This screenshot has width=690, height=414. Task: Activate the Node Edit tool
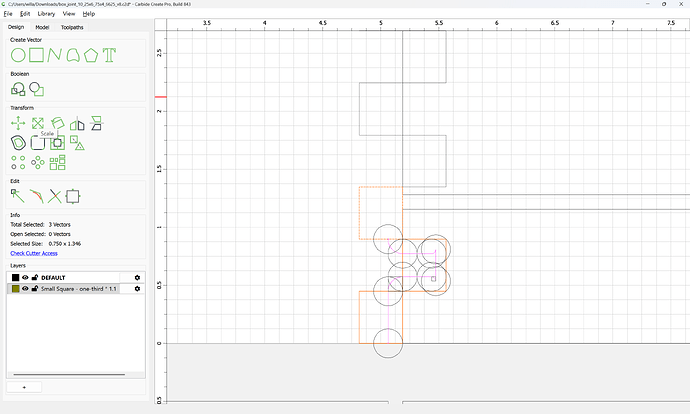(18, 196)
